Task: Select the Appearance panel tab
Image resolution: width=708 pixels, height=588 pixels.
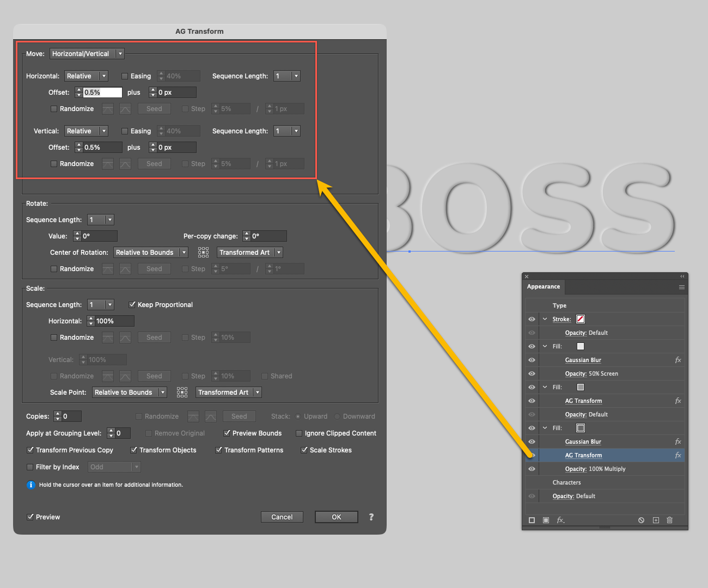Action: point(543,287)
